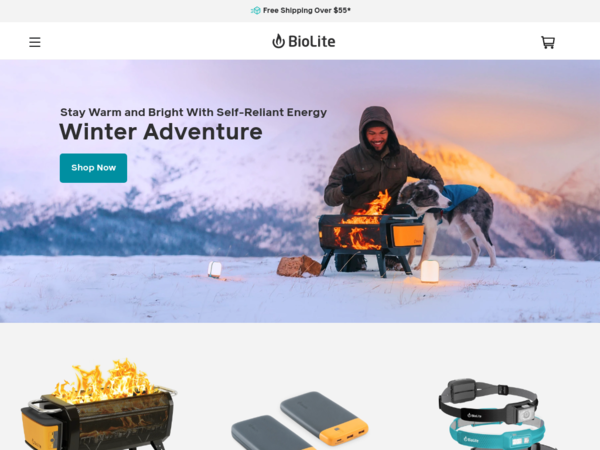This screenshot has height=450, width=600.
Task: Click the shipping box icon in banner
Action: pyautogui.click(x=256, y=10)
